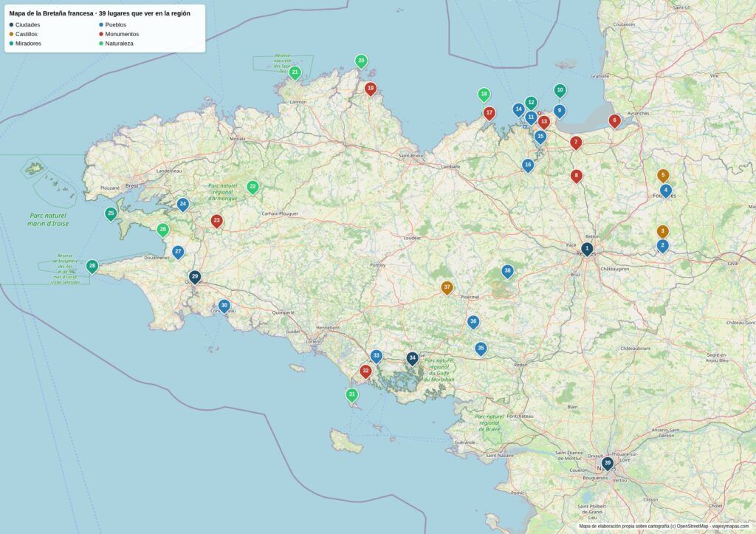
Task: Click the 'Granville' town label
Action: coord(599,76)
